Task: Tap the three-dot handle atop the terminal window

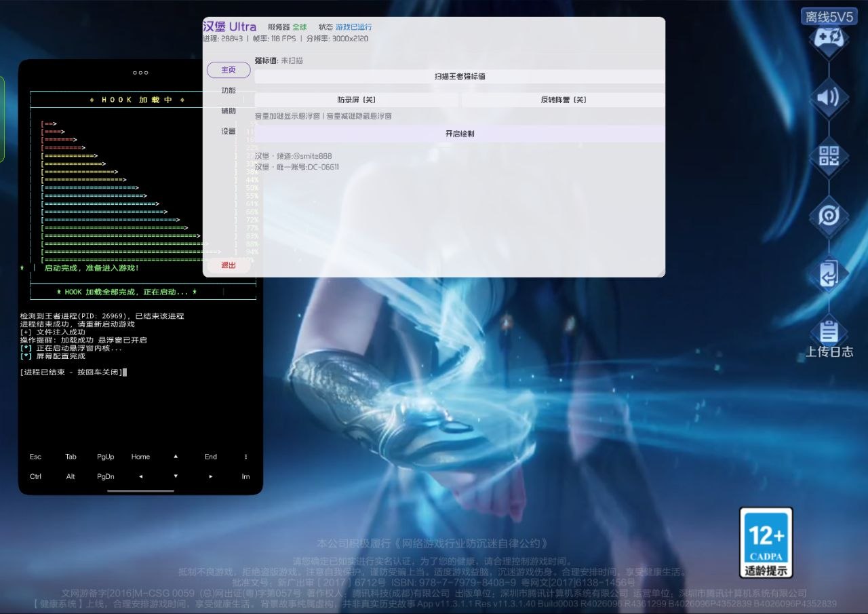Action: point(140,73)
